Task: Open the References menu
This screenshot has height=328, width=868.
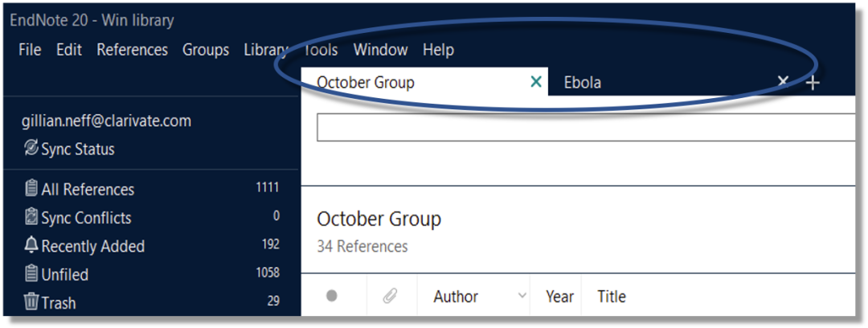Action: coord(133,50)
